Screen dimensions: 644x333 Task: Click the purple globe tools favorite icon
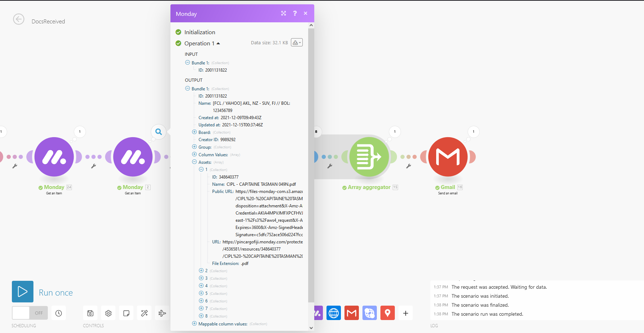[x=370, y=313]
